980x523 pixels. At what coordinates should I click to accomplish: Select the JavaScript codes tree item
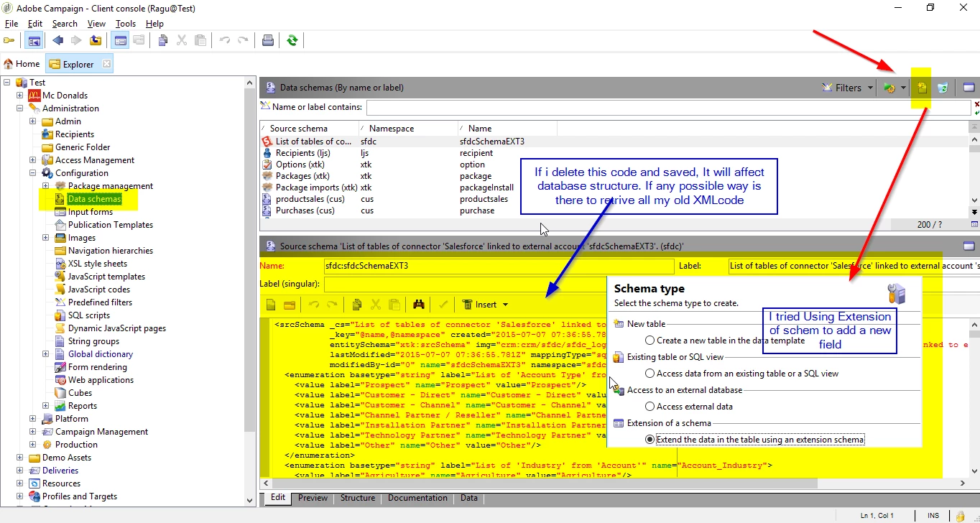(x=99, y=290)
